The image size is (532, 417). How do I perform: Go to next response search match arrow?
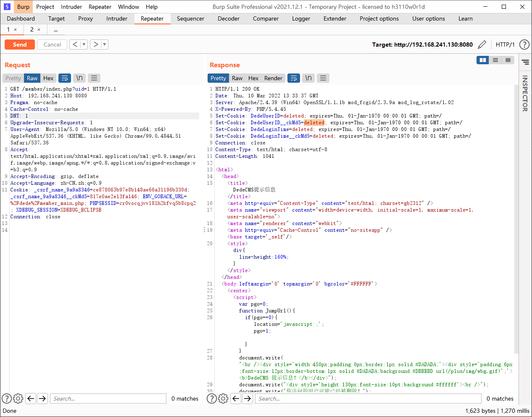pos(248,399)
